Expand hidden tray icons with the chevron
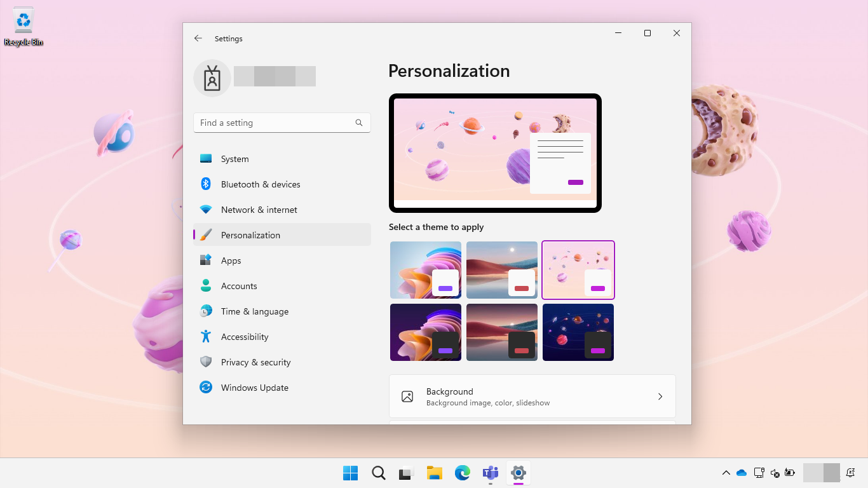Viewport: 868px width, 488px height. coord(725,473)
